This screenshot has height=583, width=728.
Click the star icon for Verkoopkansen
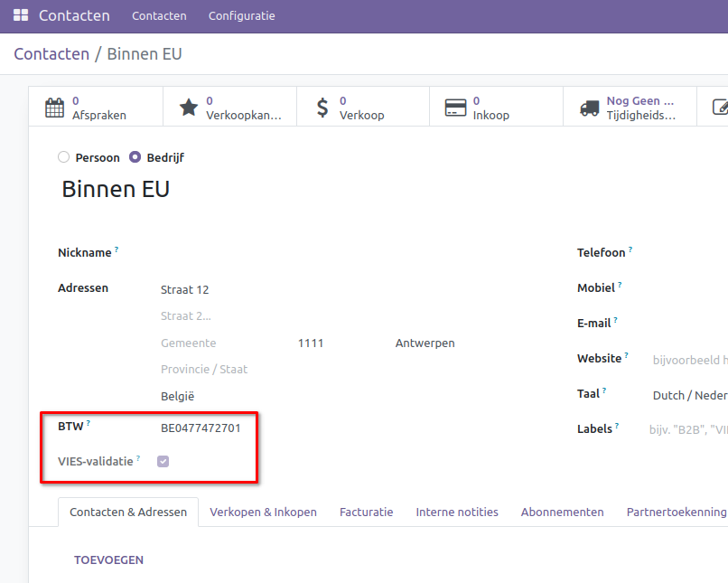click(188, 108)
